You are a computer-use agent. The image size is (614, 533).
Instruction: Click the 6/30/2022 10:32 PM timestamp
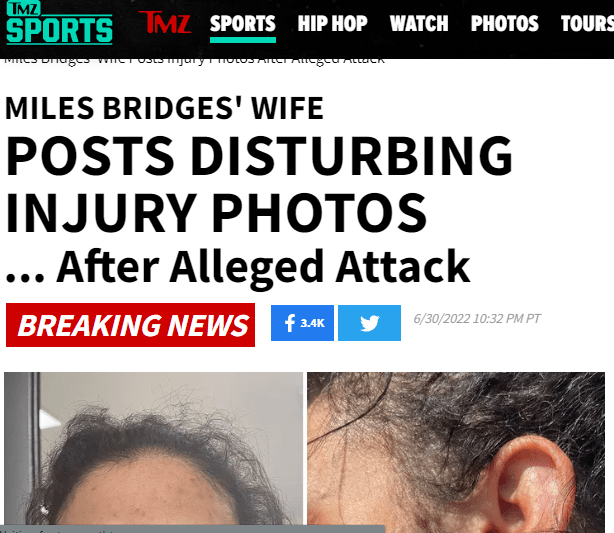477,319
